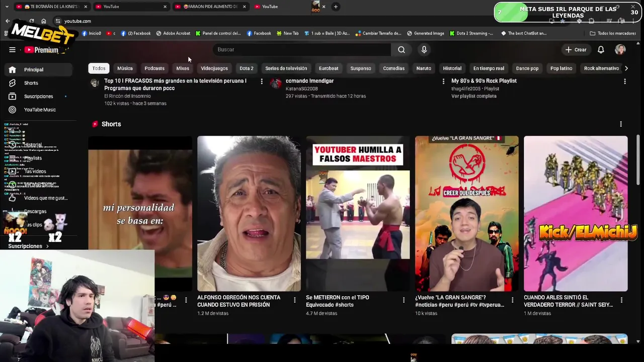This screenshot has height=362, width=644.
Task: Open the Top 10 FRACASOS video title
Action: coord(175,84)
